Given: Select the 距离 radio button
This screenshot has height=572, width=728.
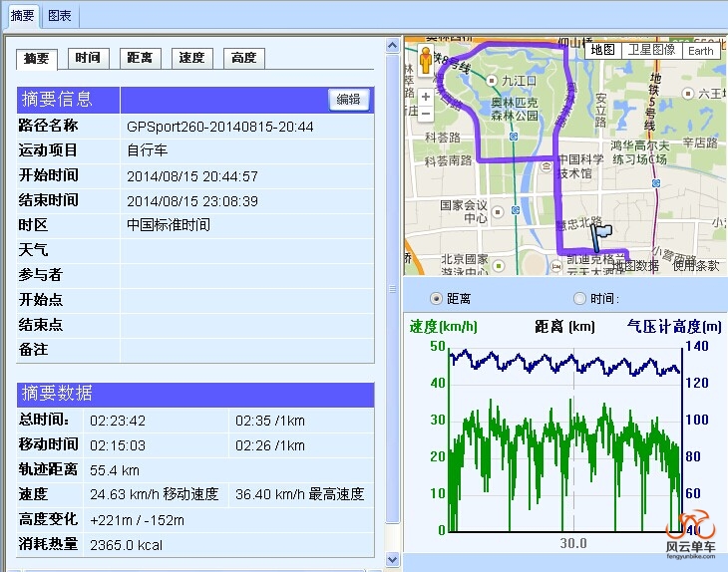Looking at the screenshot, I should pyautogui.click(x=436, y=299).
